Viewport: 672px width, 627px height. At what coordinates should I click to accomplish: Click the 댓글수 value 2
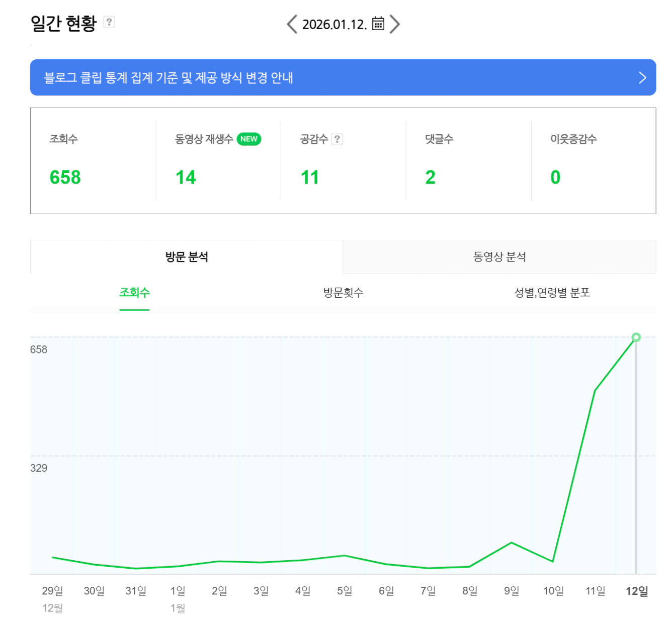pyautogui.click(x=430, y=177)
